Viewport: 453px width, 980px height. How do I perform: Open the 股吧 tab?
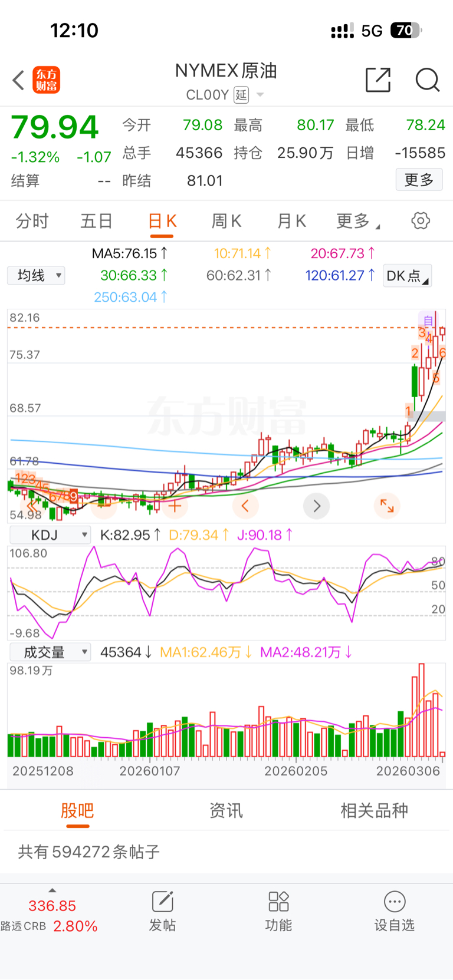click(77, 811)
